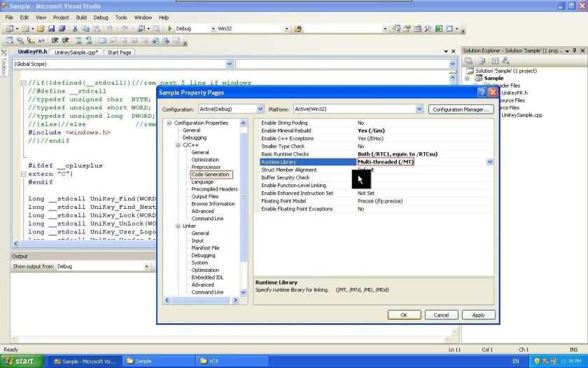
Task: Select Precompiled Headers in the tree
Action: click(x=214, y=189)
